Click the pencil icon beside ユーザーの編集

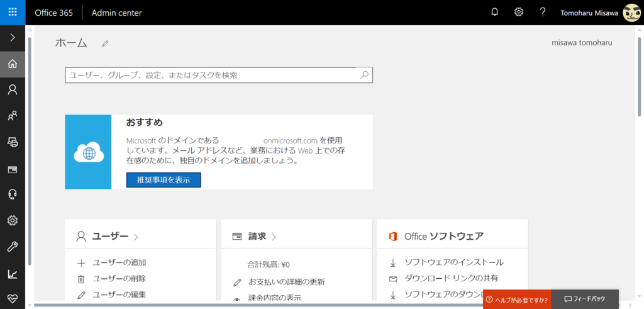click(81, 295)
